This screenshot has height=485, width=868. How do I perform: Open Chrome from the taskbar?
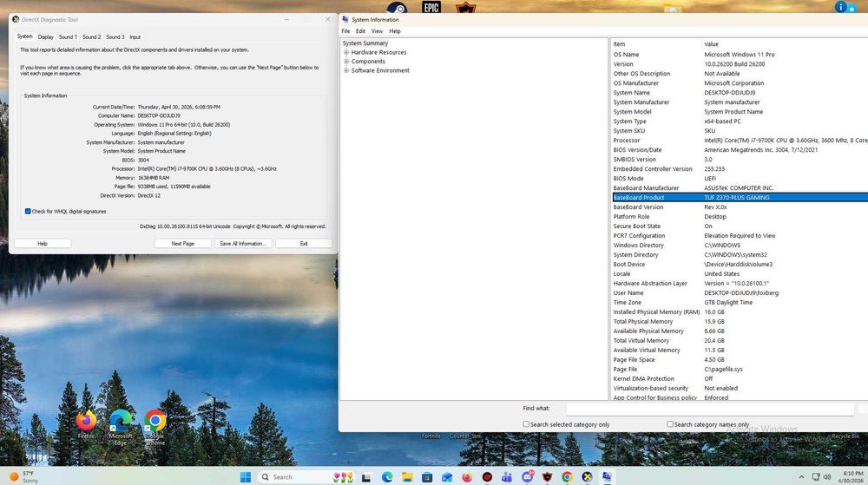(567, 476)
